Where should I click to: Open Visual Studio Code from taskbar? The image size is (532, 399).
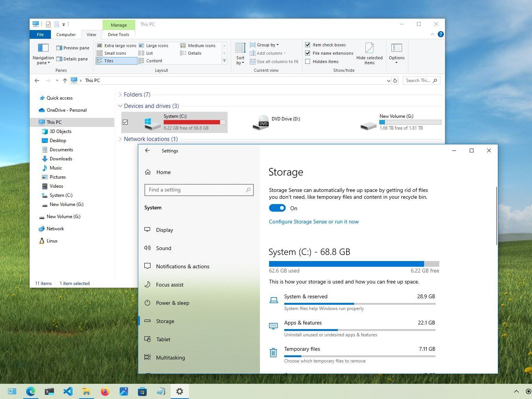[x=68, y=391]
